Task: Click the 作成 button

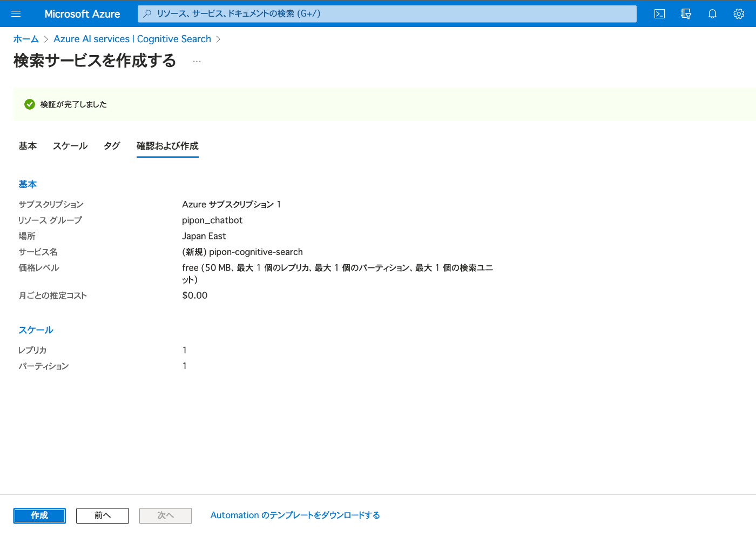Action: coord(39,515)
